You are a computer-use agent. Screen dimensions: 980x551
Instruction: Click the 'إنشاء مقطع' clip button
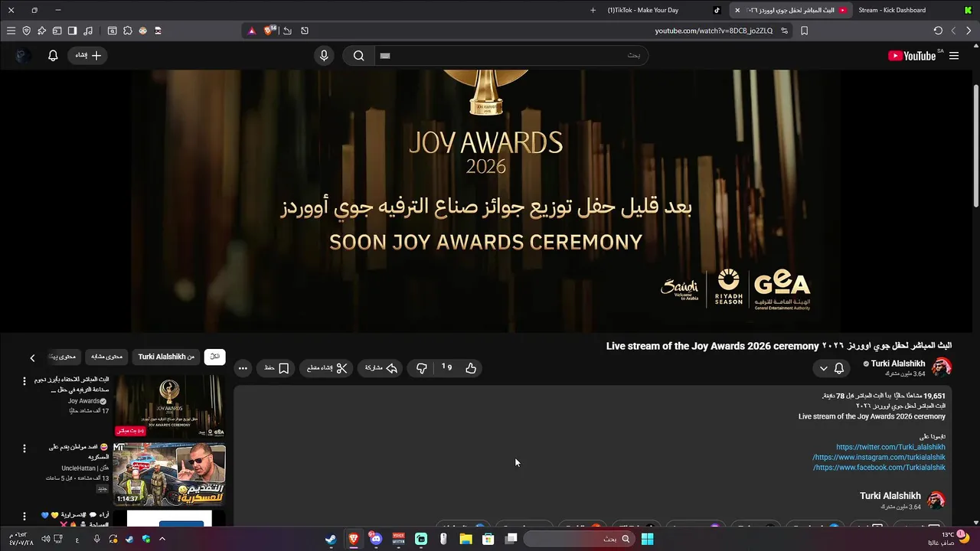click(x=327, y=368)
